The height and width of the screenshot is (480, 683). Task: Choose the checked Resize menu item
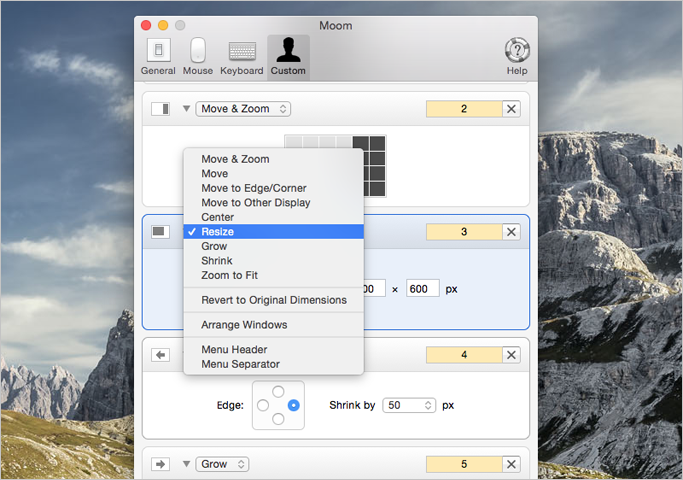pyautogui.click(x=274, y=232)
